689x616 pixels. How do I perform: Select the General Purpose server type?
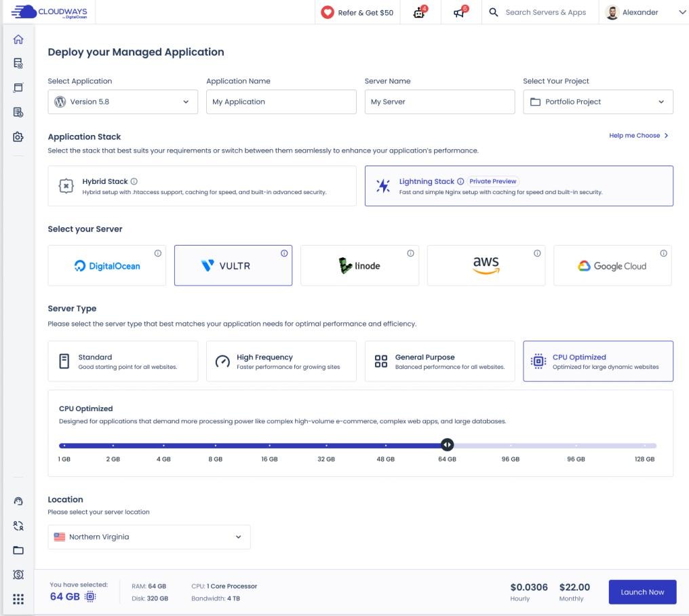tap(439, 362)
